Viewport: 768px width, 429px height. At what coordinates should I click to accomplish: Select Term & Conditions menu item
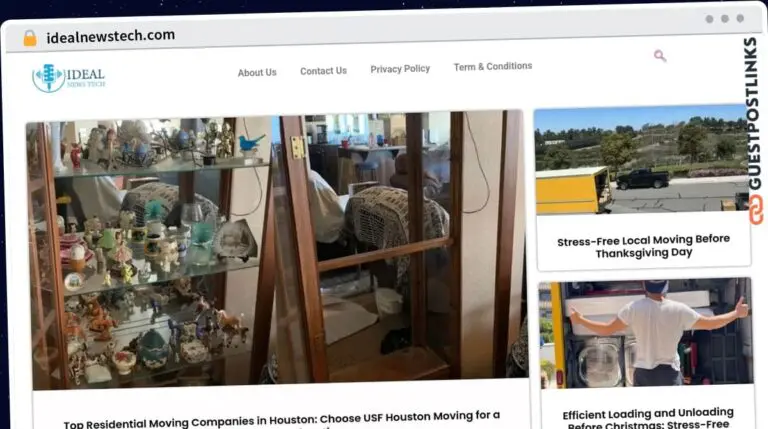click(493, 66)
